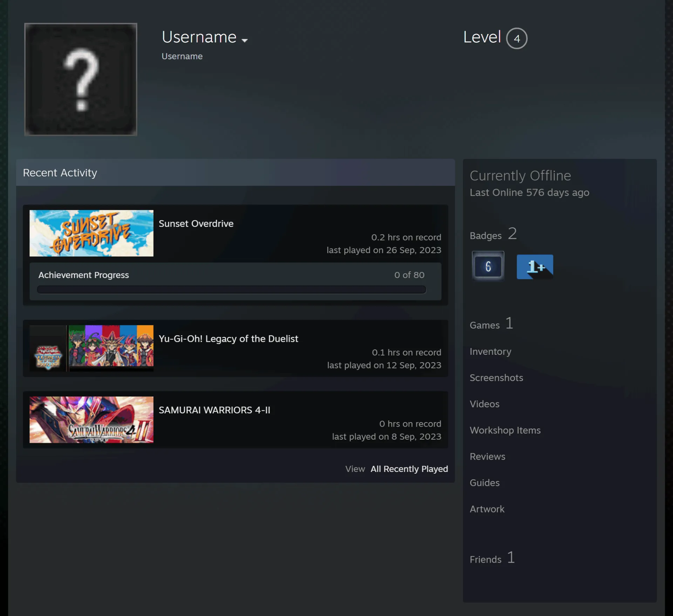Open the Badges section link

[x=493, y=234]
